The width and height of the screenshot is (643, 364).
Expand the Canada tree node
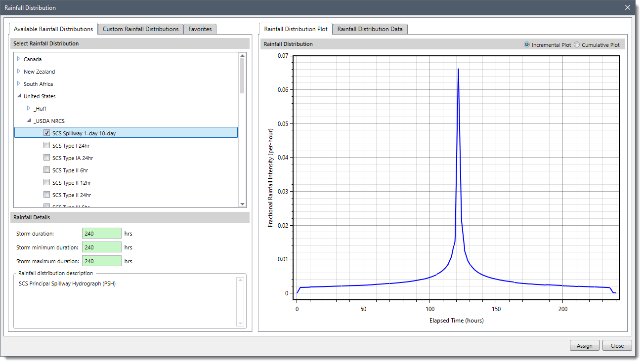18,59
